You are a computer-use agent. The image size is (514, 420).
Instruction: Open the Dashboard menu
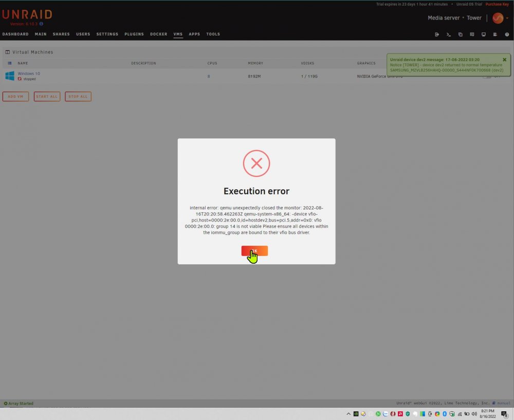tap(15, 34)
